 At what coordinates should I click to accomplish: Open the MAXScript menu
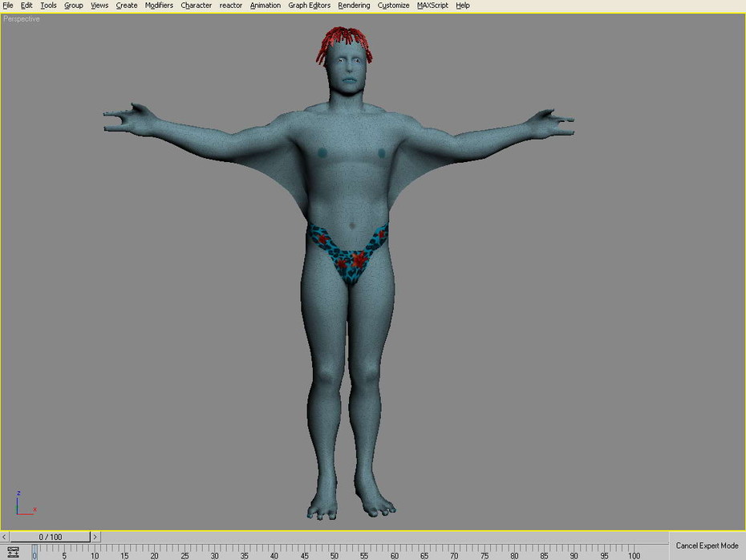(x=432, y=6)
